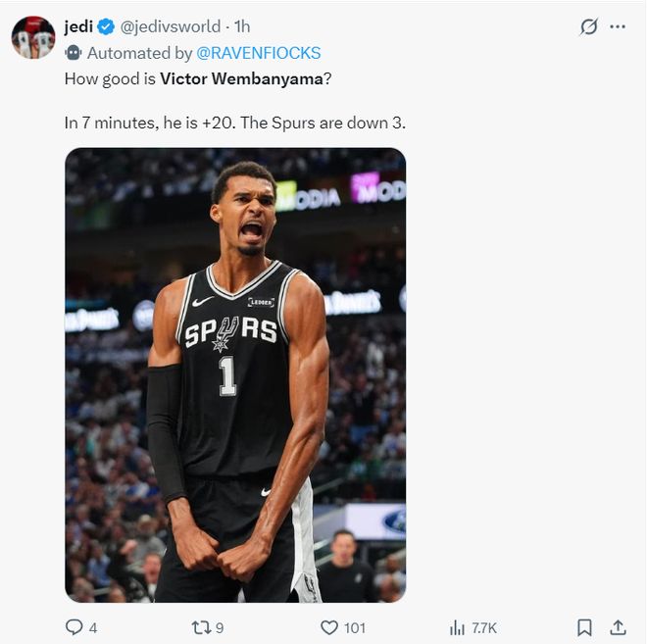Open Grok actions icon on post
The width and height of the screenshot is (647, 644).
[x=588, y=26]
